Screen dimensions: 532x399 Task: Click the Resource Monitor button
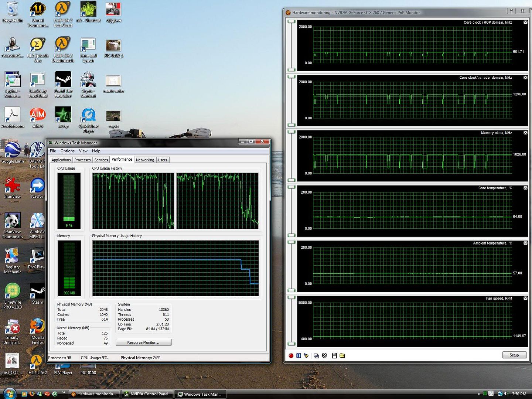click(x=143, y=342)
